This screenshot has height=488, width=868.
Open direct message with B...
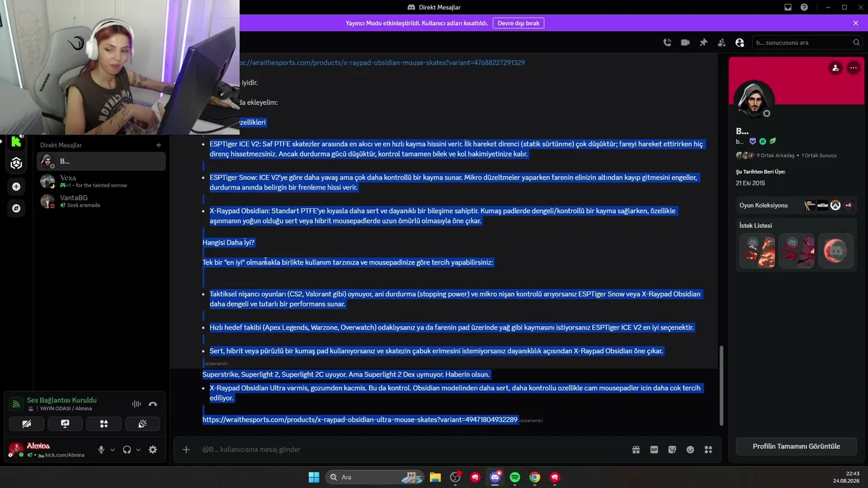point(102,161)
